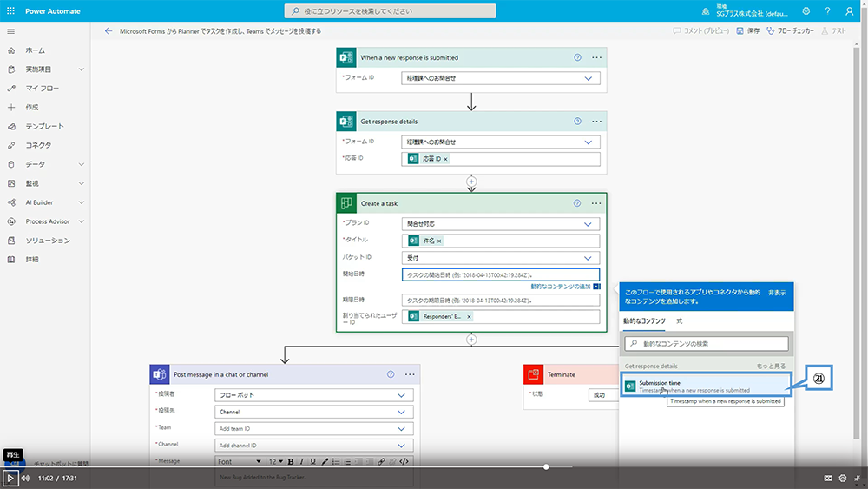The height and width of the screenshot is (489, 868).
Task: Mute the video volume icon
Action: tap(25, 478)
